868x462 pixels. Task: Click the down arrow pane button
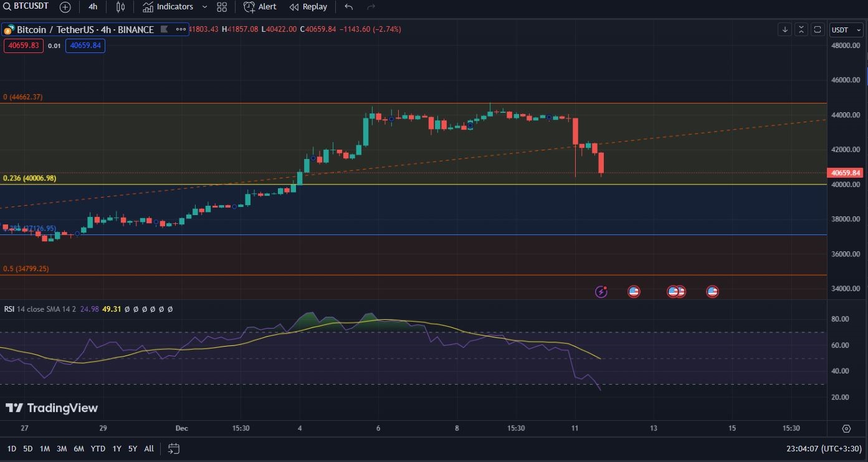785,29
